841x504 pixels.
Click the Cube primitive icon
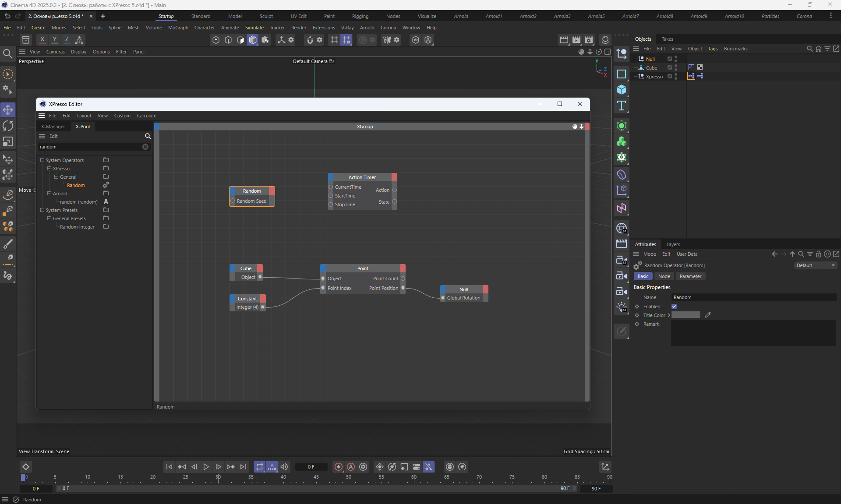pos(621,90)
